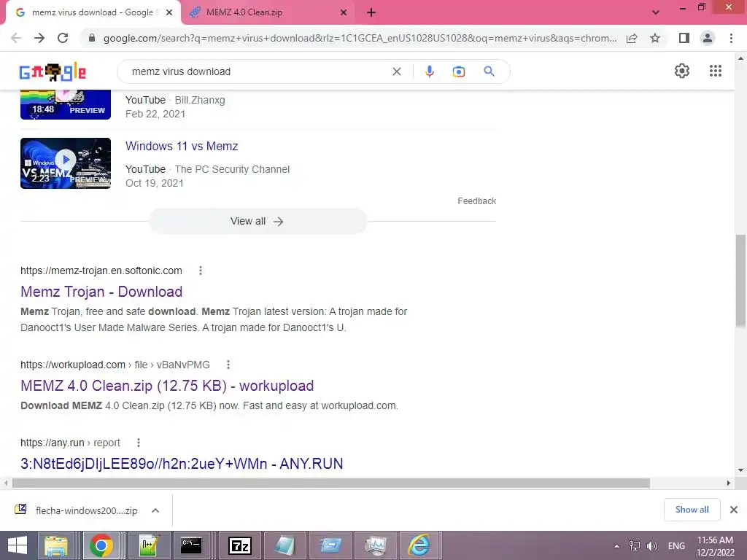Go to Google doodle logo home

click(x=53, y=71)
